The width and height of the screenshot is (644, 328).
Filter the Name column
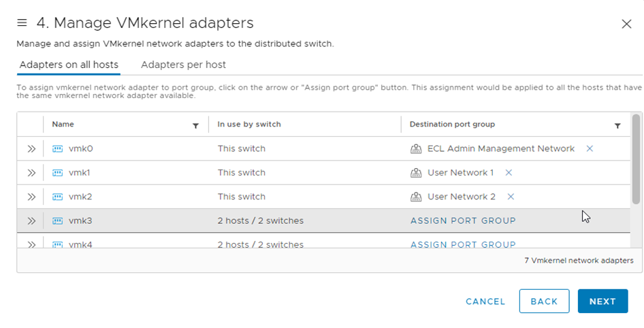click(195, 126)
